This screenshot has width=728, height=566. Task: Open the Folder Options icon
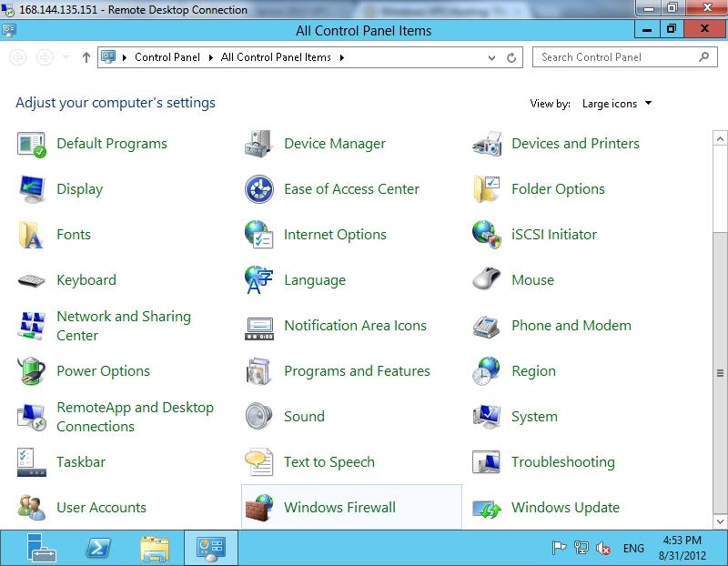point(487,189)
